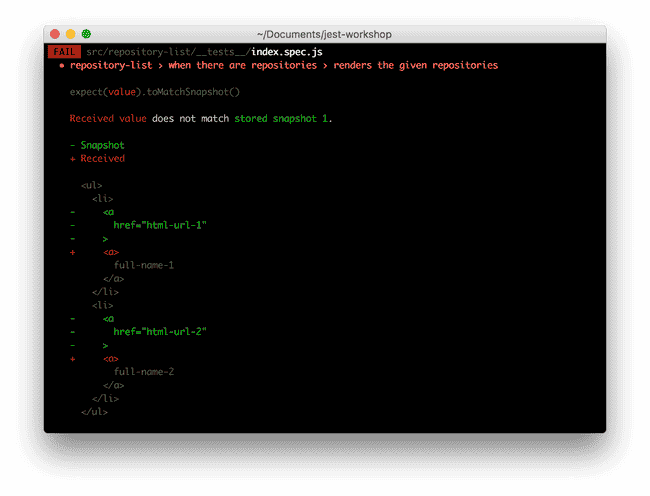Click the red '+ Received' legend line
Image resolution: width=650 pixels, height=496 pixels.
[97, 158]
